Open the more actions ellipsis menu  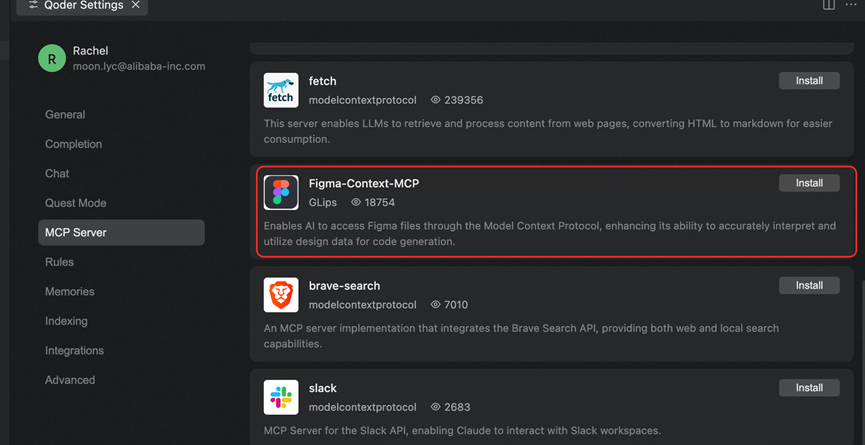click(x=851, y=5)
